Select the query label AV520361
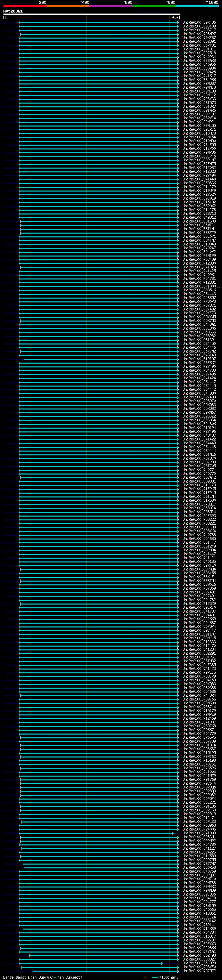 point(13,11)
